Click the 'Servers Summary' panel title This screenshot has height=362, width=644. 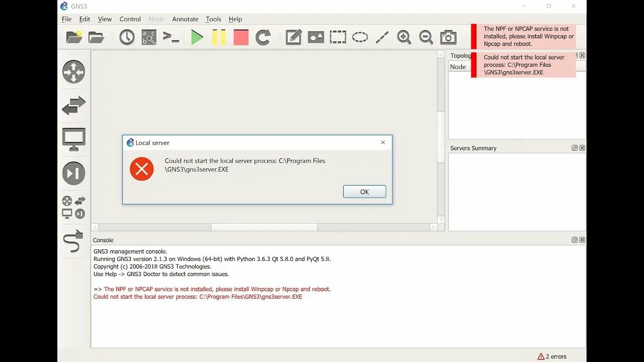[x=473, y=148]
